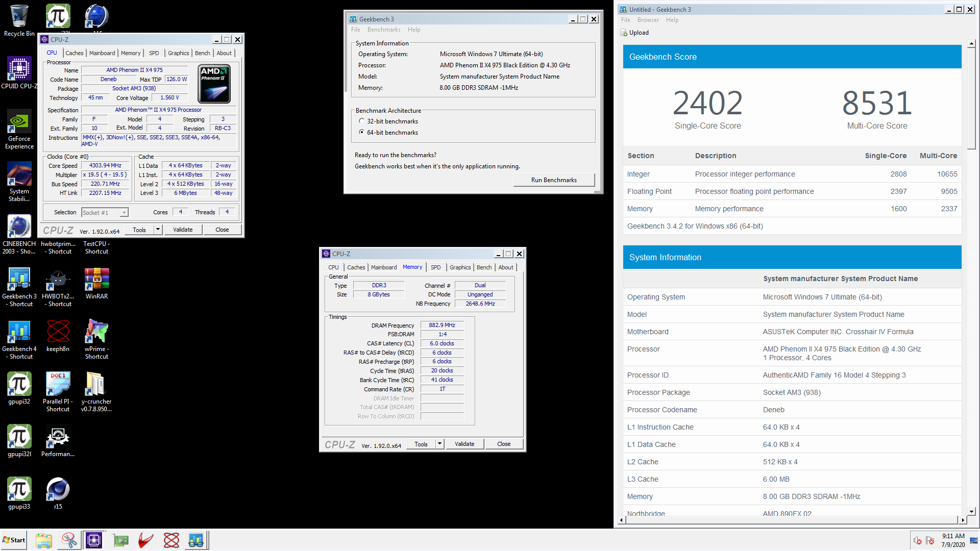
Task: Open the Action Center flag tray icon
Action: click(930, 540)
